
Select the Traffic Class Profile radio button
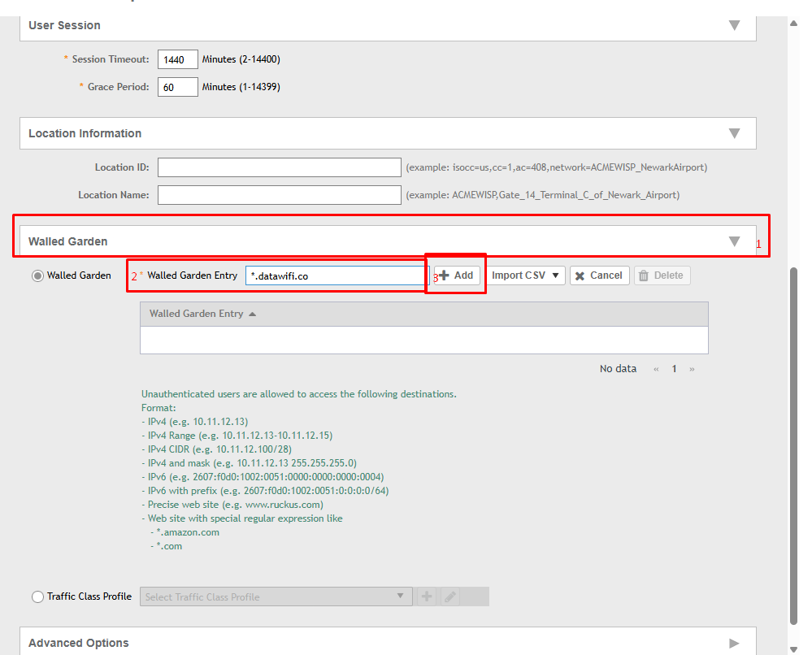pos(37,596)
